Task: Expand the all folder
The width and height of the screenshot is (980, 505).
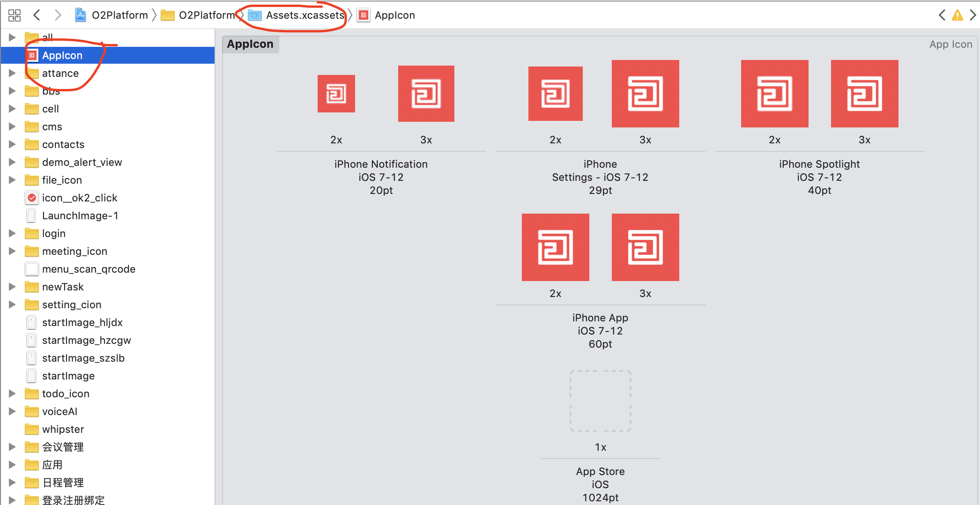Action: pyautogui.click(x=12, y=37)
